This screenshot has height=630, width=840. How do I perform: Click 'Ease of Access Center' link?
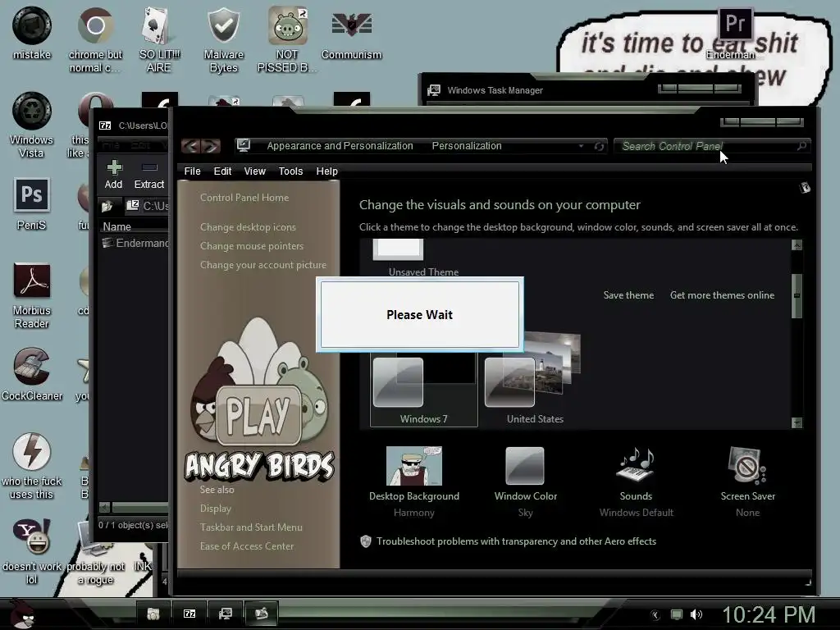click(x=247, y=546)
